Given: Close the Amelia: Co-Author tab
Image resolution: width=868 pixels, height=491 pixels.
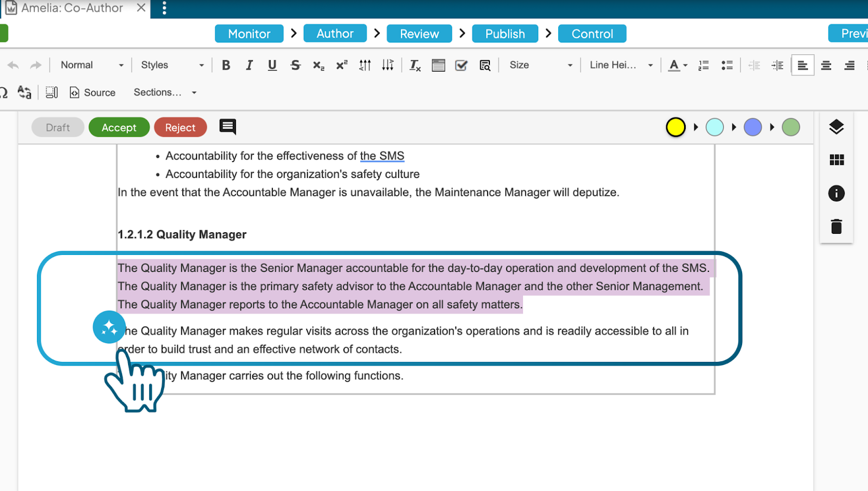Looking at the screenshot, I should 141,8.
